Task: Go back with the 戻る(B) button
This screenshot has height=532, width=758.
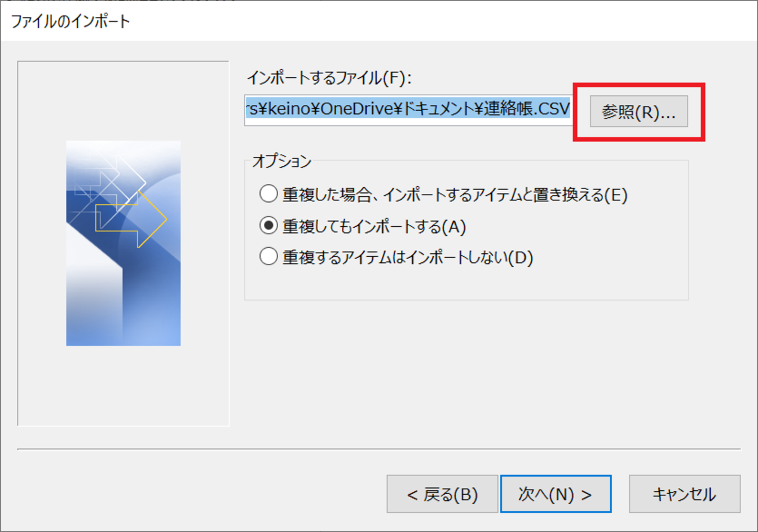Action: pos(442,494)
